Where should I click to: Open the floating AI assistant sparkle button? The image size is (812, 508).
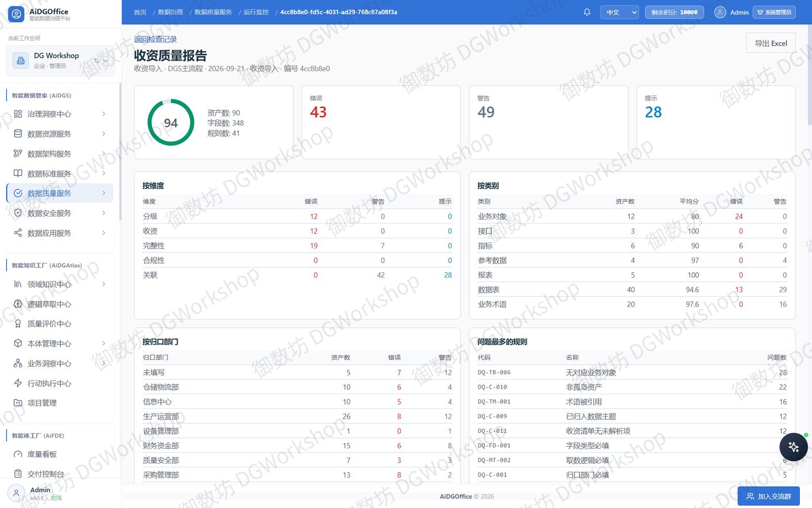(793, 447)
